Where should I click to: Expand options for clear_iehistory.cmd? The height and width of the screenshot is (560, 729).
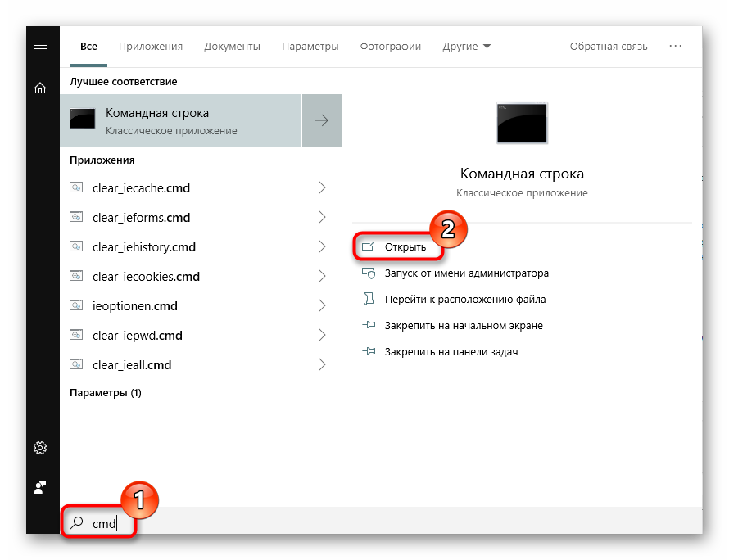pyautogui.click(x=321, y=246)
